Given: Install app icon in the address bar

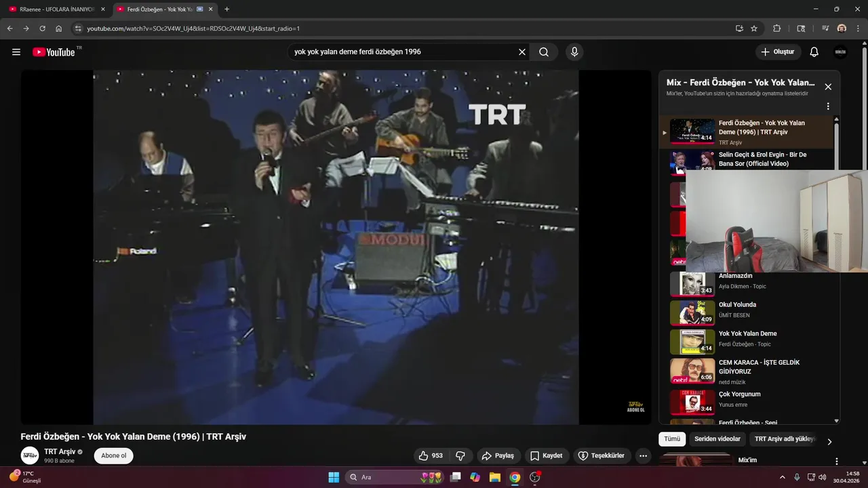Looking at the screenshot, I should coord(739,28).
